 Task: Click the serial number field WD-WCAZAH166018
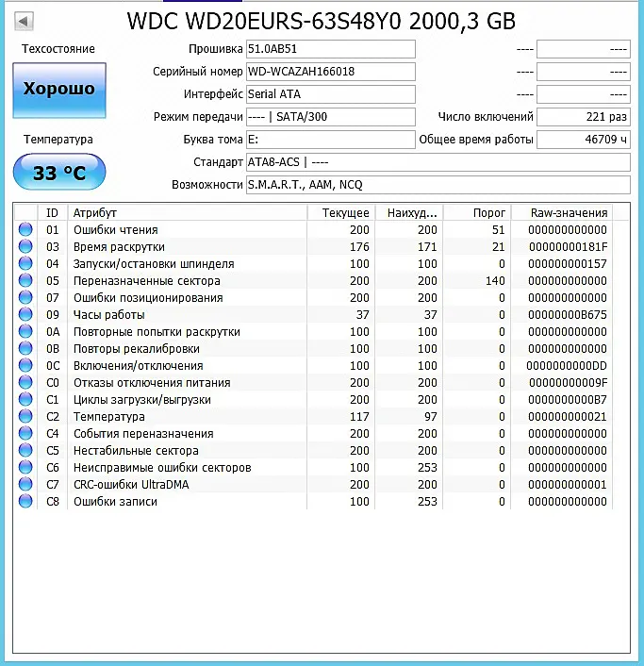coord(331,72)
